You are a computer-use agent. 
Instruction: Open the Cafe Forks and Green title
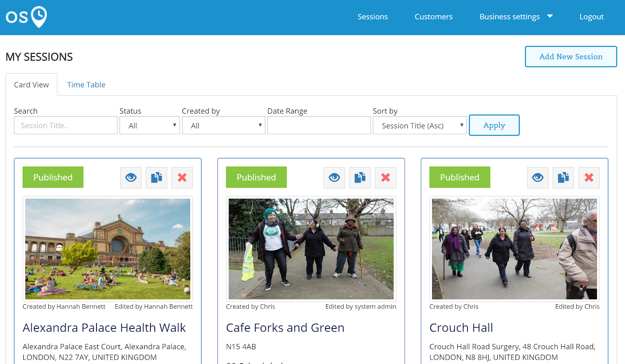coord(285,328)
